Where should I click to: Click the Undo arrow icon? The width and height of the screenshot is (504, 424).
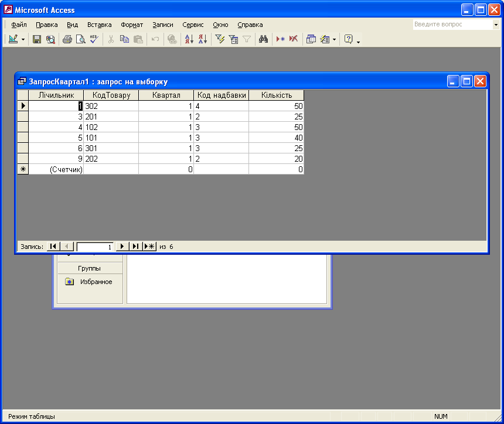(x=155, y=39)
